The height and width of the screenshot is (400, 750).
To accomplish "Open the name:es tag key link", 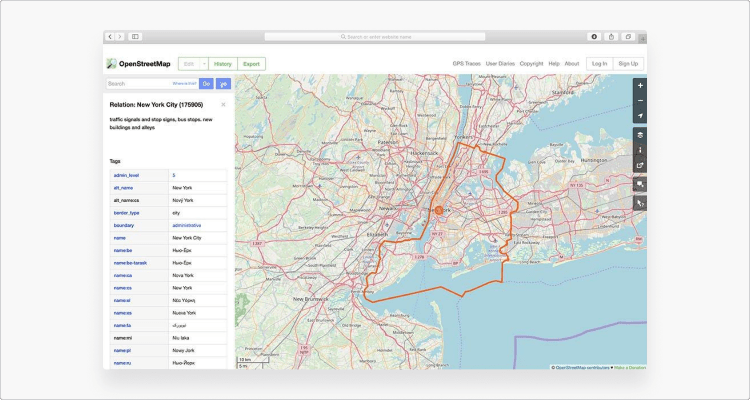I will (x=122, y=313).
